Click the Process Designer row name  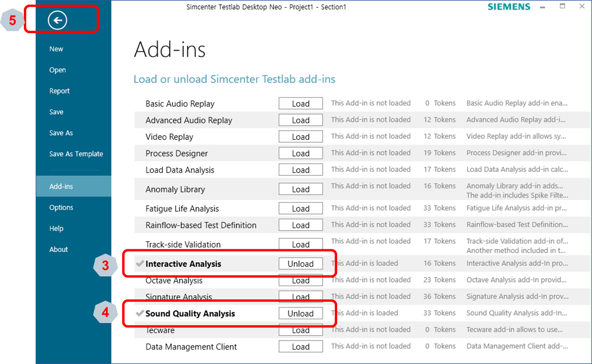click(177, 154)
